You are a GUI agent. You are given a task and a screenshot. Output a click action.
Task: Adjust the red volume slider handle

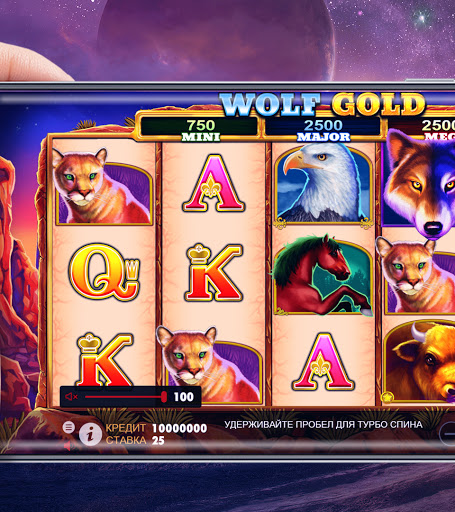pos(164,397)
